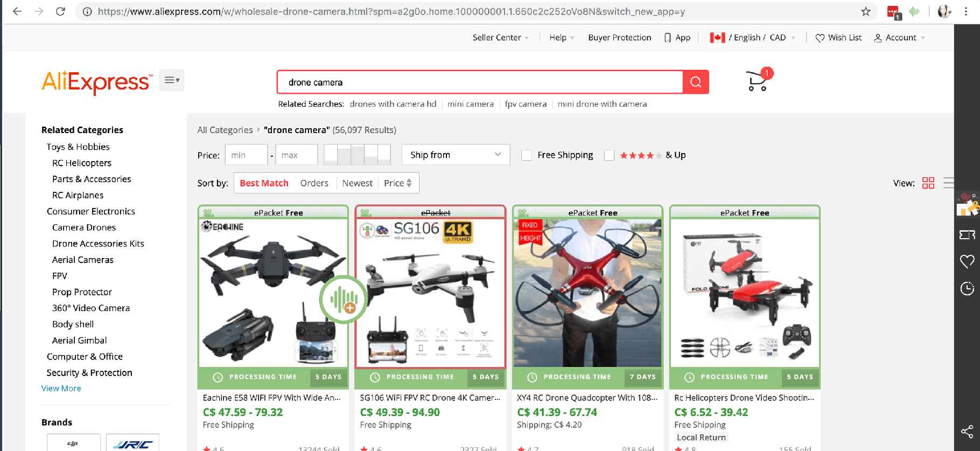Click the price distribution histogram bar
Screen dimensions: 980x451
tap(358, 155)
